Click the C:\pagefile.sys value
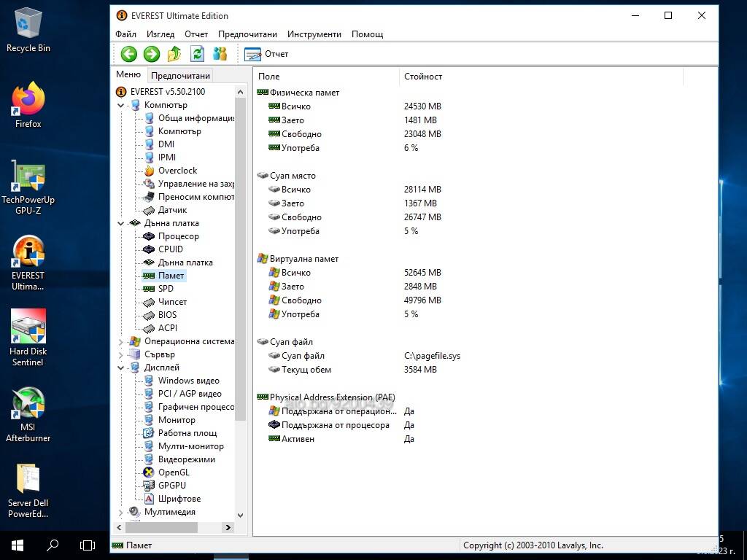 (432, 356)
